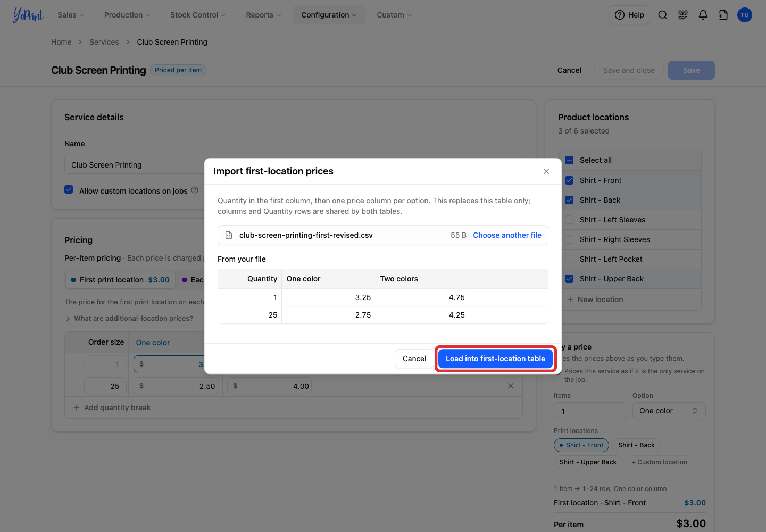Toggle Allow custom locations on jobs checkbox

69,189
